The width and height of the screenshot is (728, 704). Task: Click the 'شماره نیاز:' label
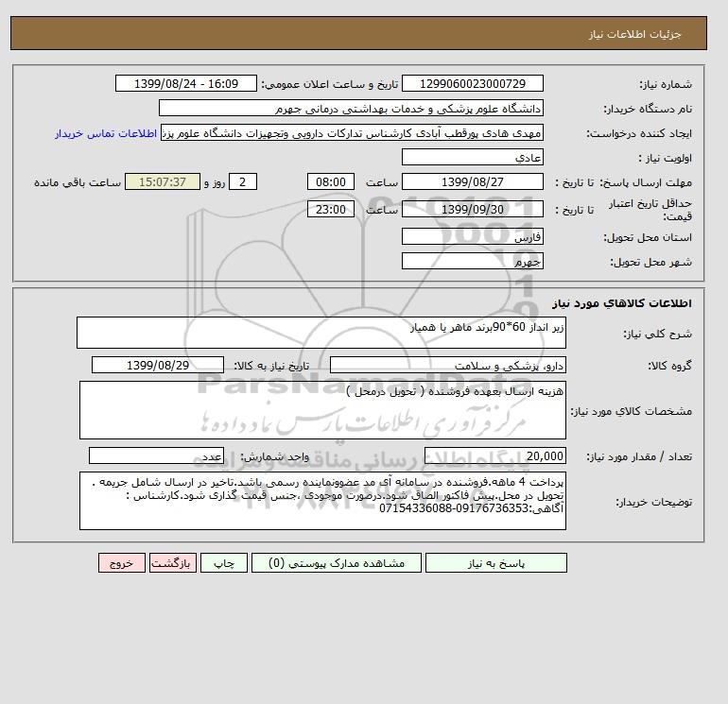click(x=666, y=84)
